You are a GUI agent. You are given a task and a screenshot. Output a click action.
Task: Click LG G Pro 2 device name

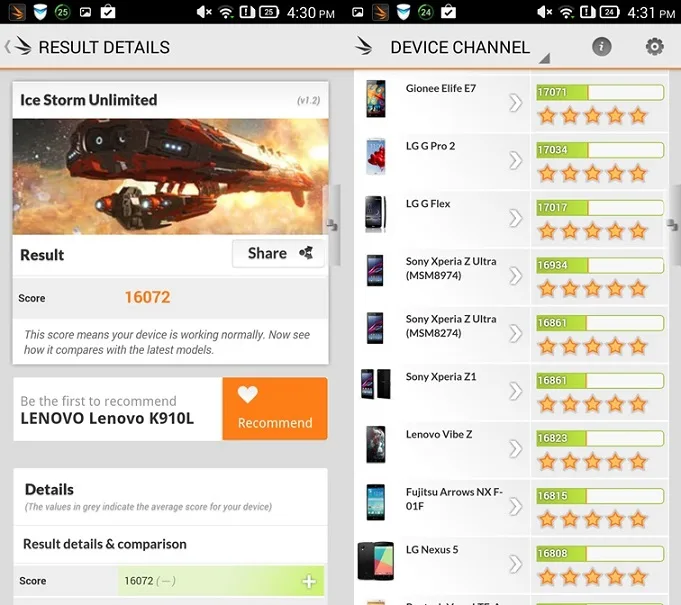tap(430, 146)
